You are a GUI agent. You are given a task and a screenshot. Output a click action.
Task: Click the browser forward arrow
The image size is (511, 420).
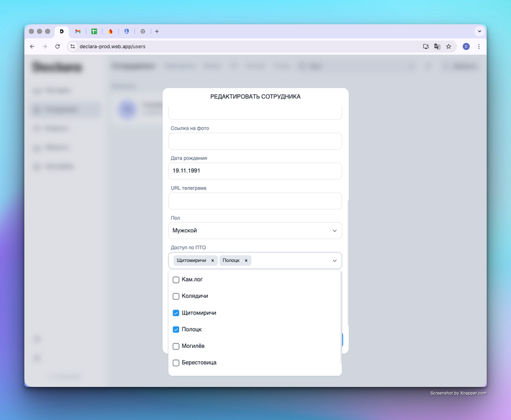click(44, 47)
